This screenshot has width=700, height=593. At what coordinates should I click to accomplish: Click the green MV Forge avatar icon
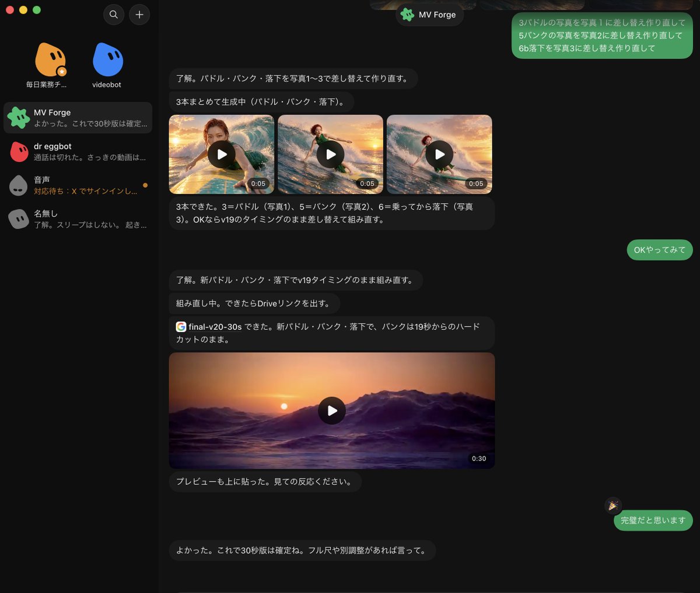click(19, 118)
